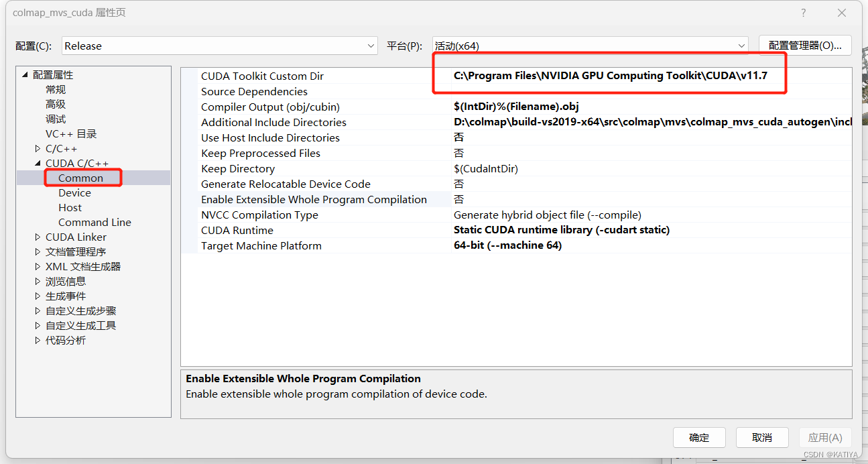Open the 活动(x64) platform dropdown
This screenshot has width=868, height=464.
pos(741,45)
